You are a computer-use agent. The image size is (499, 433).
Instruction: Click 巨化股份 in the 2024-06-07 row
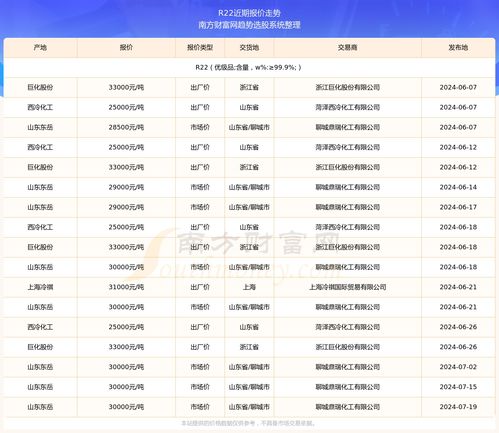40,87
